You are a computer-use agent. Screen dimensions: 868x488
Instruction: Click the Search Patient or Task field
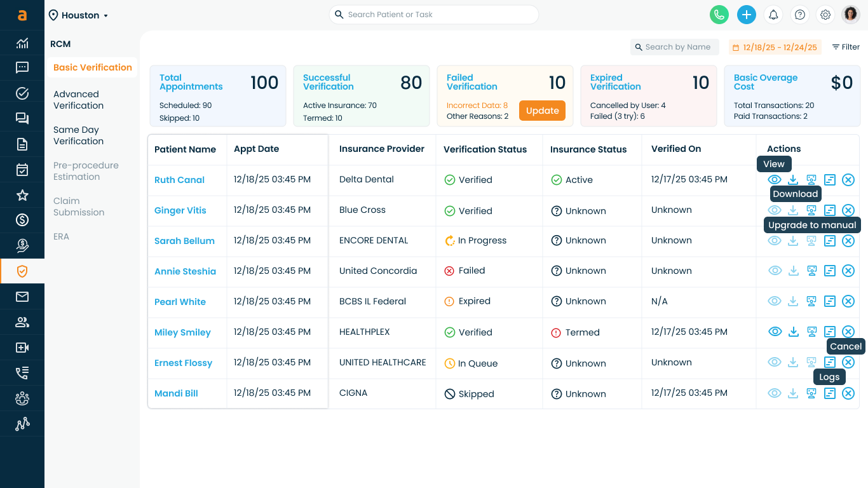[434, 15]
